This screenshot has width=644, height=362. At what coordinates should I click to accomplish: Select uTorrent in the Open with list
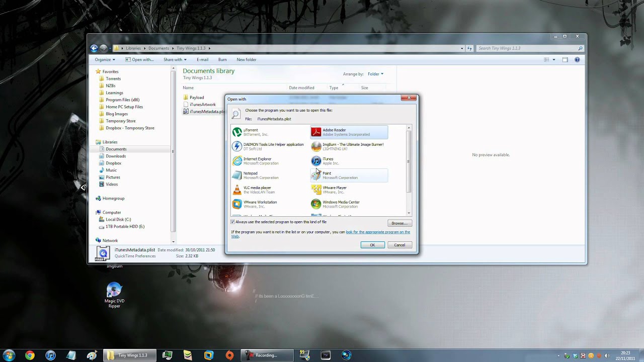pos(269,132)
